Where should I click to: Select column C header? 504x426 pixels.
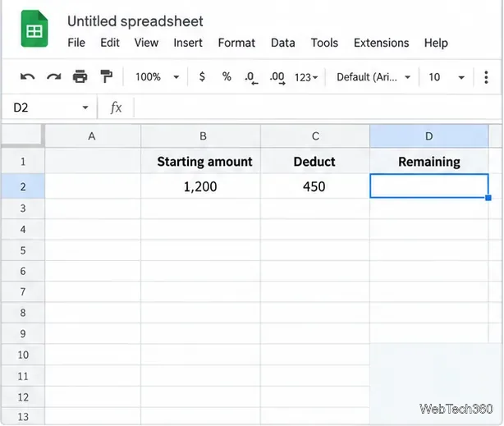tap(315, 136)
